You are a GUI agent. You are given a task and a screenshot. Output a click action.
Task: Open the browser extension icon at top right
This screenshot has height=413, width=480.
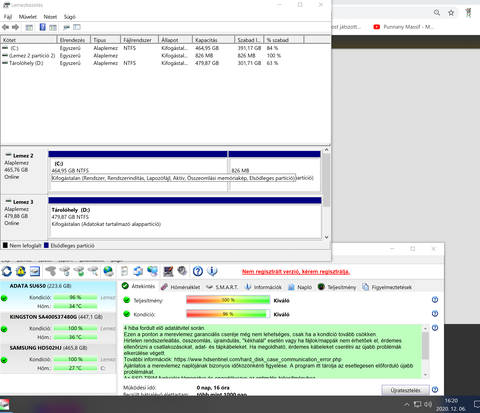point(468,13)
